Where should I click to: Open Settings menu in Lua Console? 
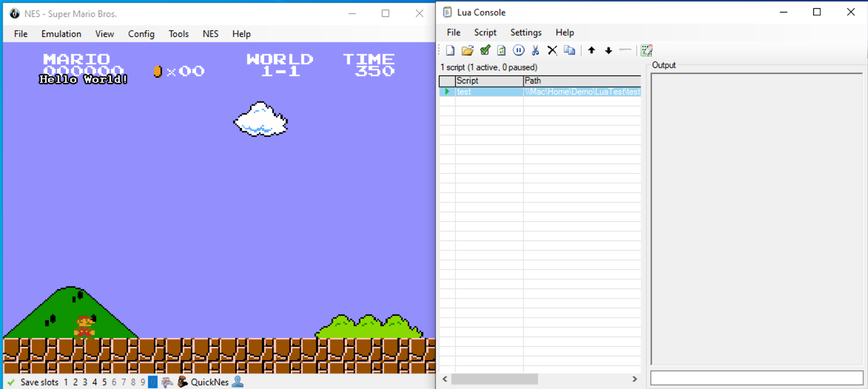(x=526, y=33)
